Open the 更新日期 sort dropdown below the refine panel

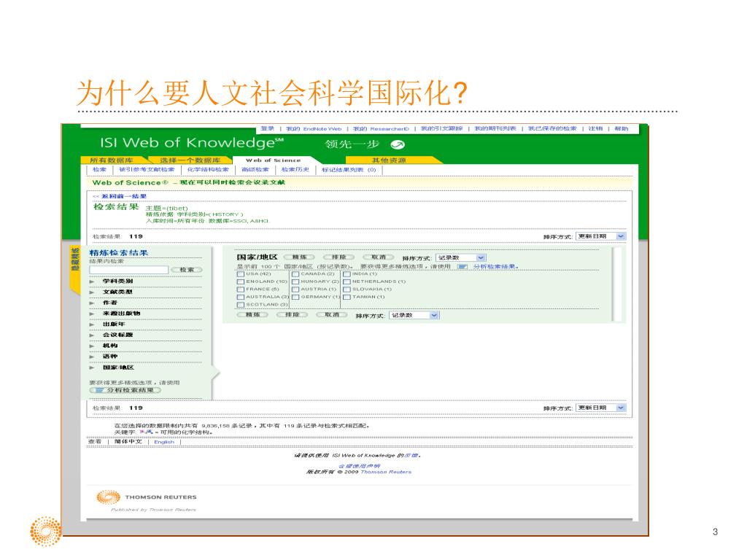[600, 408]
